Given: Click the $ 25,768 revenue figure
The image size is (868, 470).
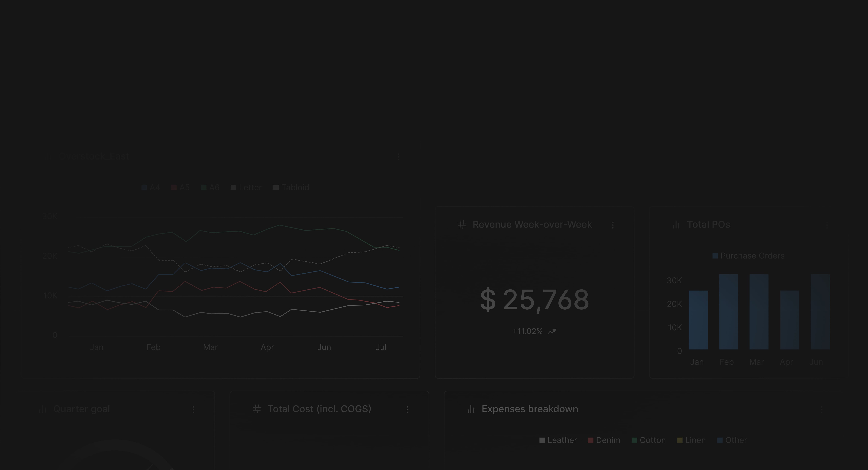Looking at the screenshot, I should pyautogui.click(x=534, y=299).
